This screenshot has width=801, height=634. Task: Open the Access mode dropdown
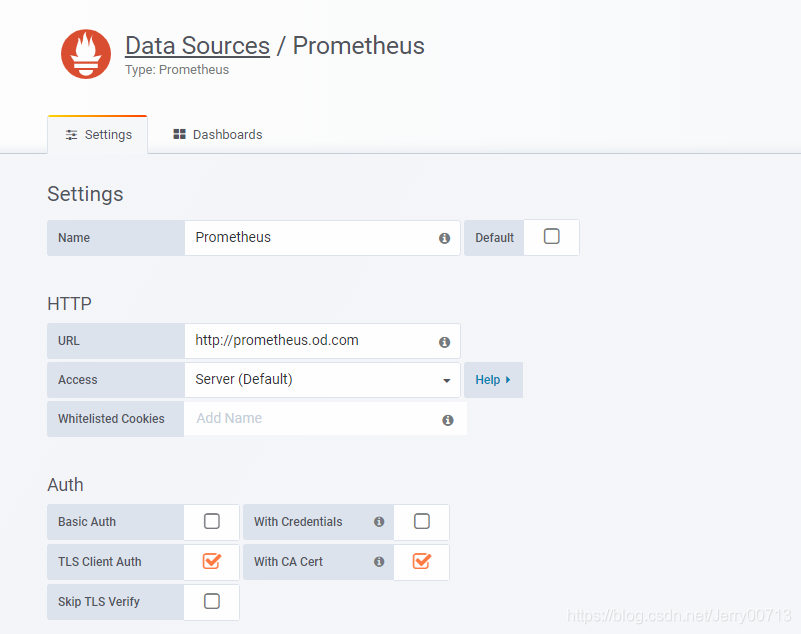322,380
